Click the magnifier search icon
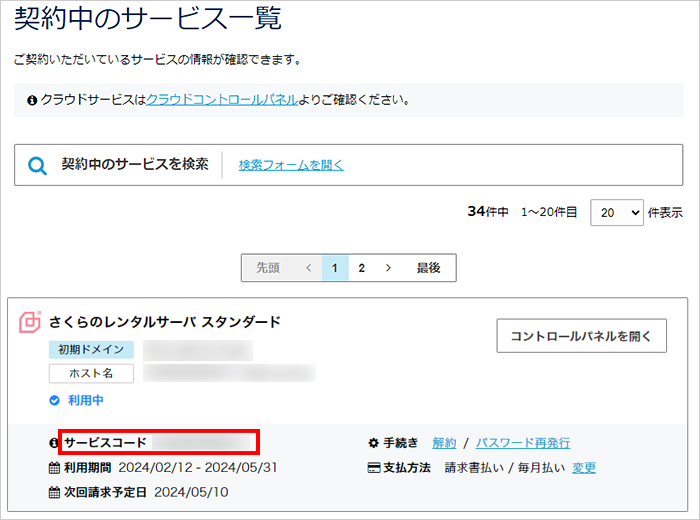The image size is (700, 520). [x=37, y=166]
